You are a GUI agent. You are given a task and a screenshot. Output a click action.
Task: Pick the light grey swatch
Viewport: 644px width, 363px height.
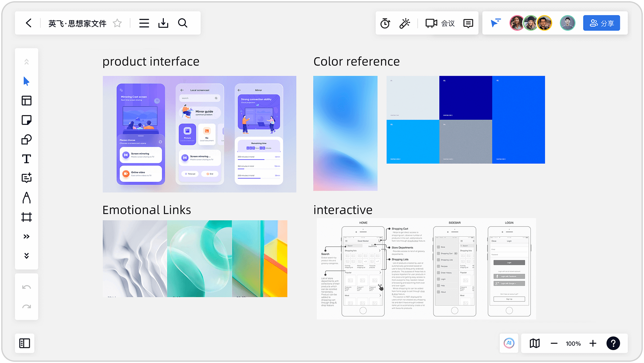coord(413,98)
